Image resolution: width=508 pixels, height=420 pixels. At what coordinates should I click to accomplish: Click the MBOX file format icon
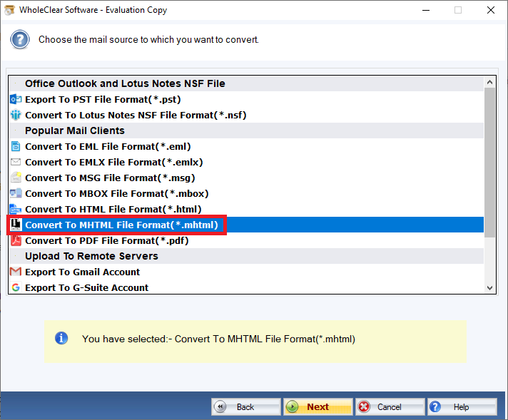16,193
